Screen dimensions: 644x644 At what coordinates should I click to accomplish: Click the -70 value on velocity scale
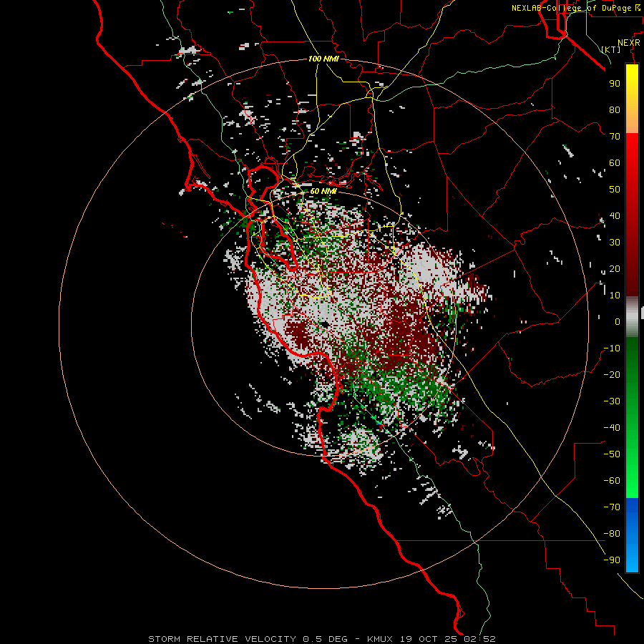pyautogui.click(x=612, y=507)
